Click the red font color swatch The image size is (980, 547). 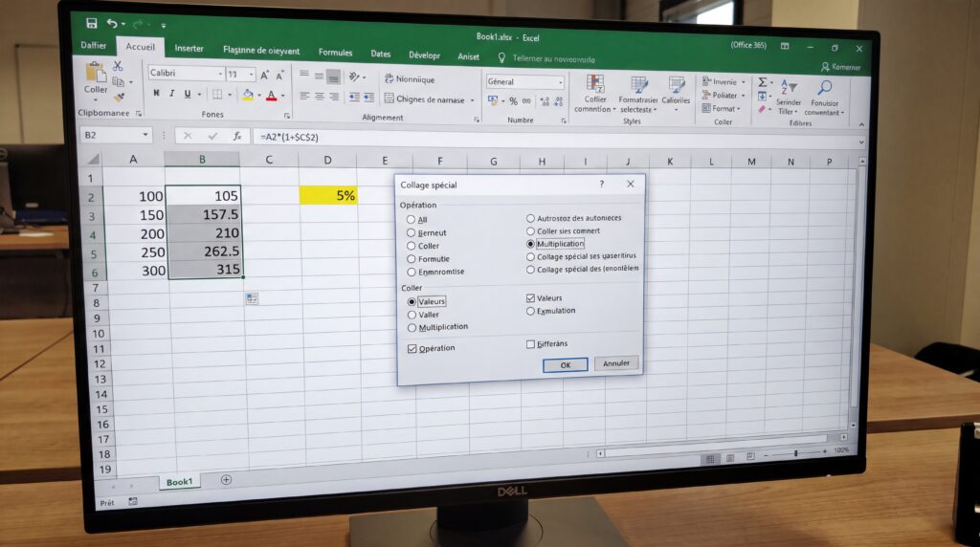[271, 96]
